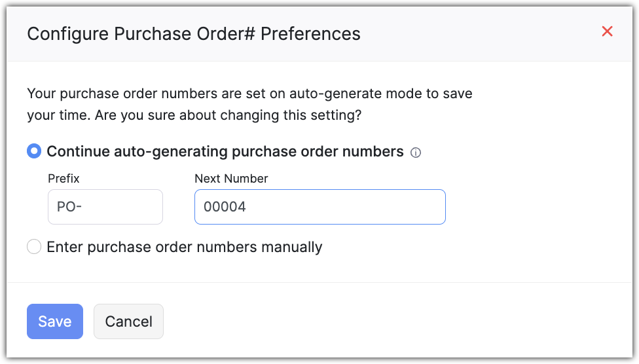Image resolution: width=639 pixels, height=364 pixels.
Task: Place cursor in the PO- text box
Action: click(105, 207)
